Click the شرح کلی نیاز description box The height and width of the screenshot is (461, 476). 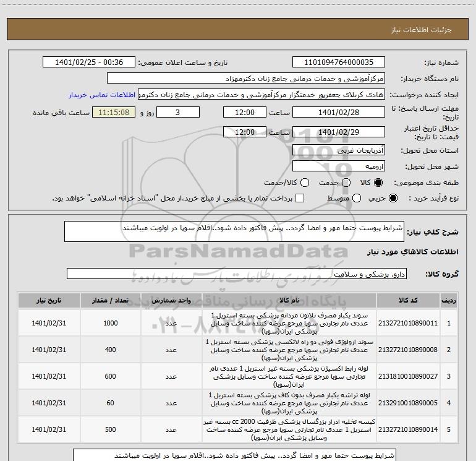point(234,231)
